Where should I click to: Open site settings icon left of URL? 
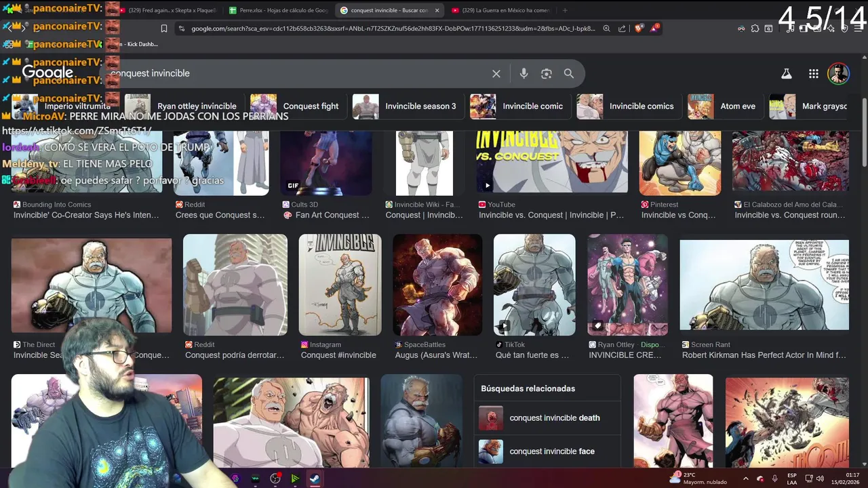[x=180, y=28]
